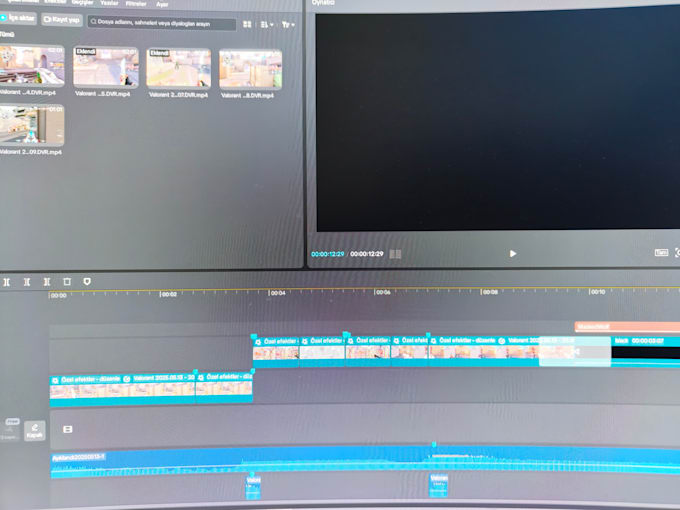Screen dimensions: 680x510
Task: Select the orange clip on the top track
Action: pyautogui.click(x=627, y=327)
